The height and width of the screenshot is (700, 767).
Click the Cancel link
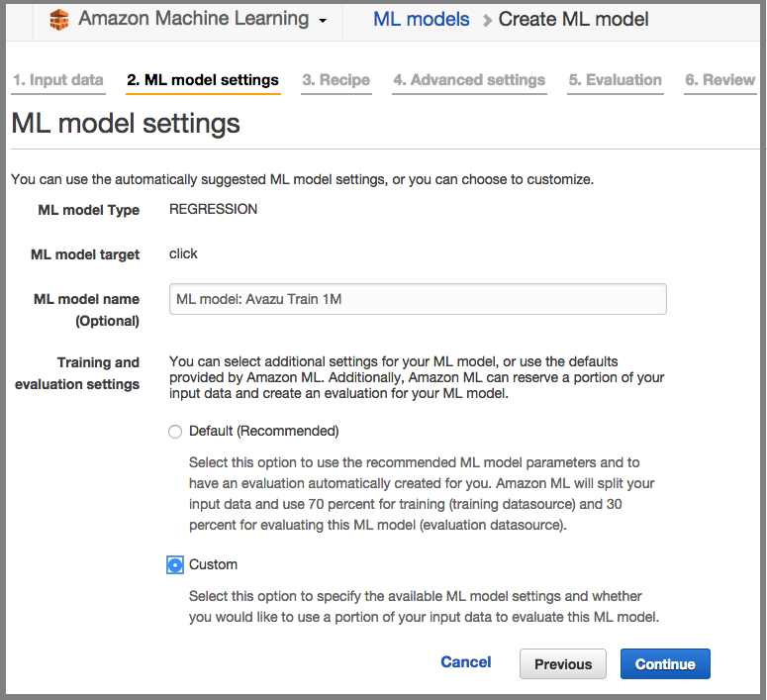(466, 661)
